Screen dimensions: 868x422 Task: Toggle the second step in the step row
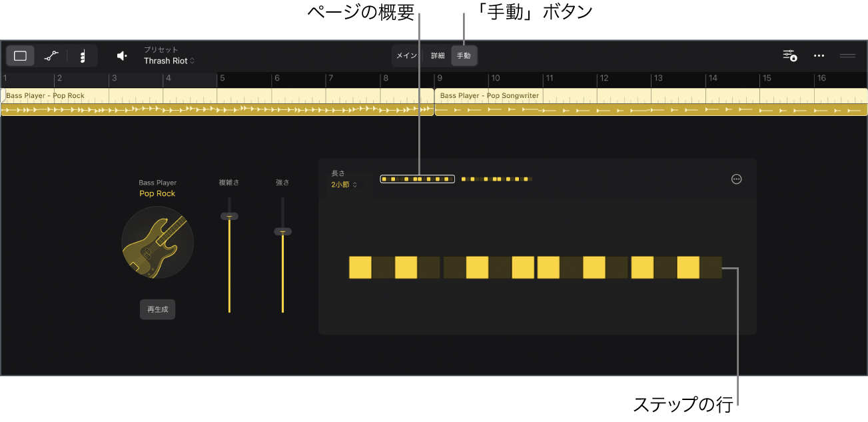click(383, 267)
